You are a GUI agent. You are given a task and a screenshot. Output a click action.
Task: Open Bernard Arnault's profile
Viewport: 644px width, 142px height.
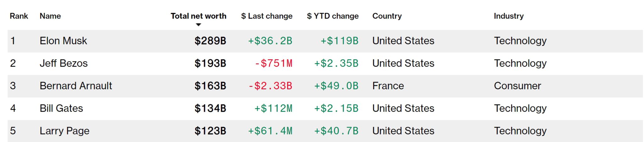pos(76,86)
